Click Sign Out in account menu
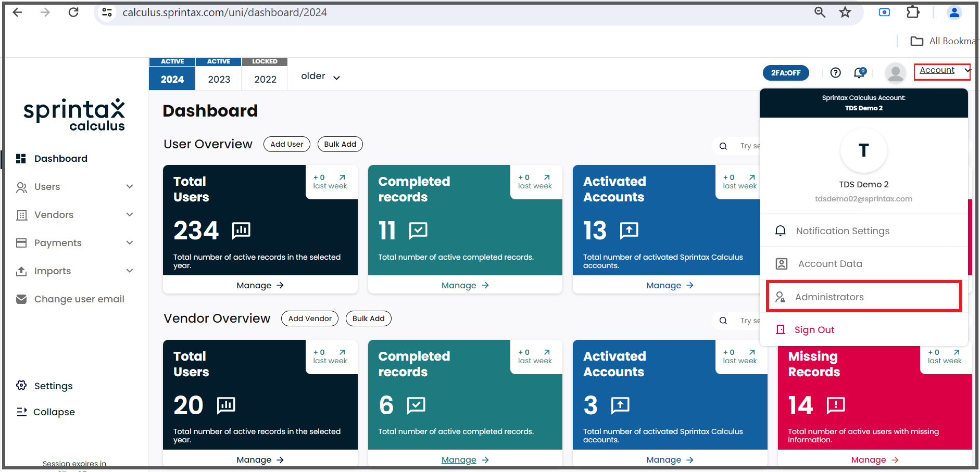 [x=864, y=330]
